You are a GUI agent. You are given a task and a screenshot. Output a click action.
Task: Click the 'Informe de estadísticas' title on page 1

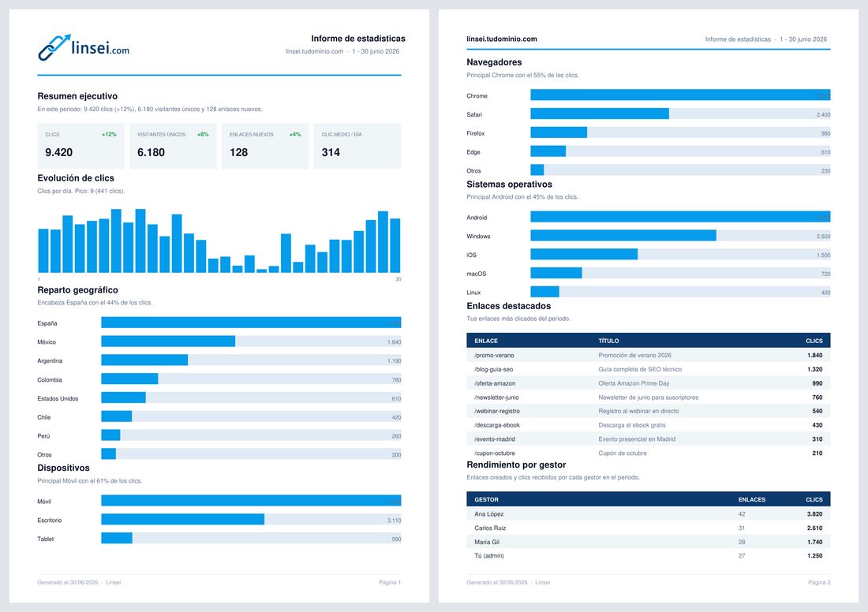coord(357,39)
